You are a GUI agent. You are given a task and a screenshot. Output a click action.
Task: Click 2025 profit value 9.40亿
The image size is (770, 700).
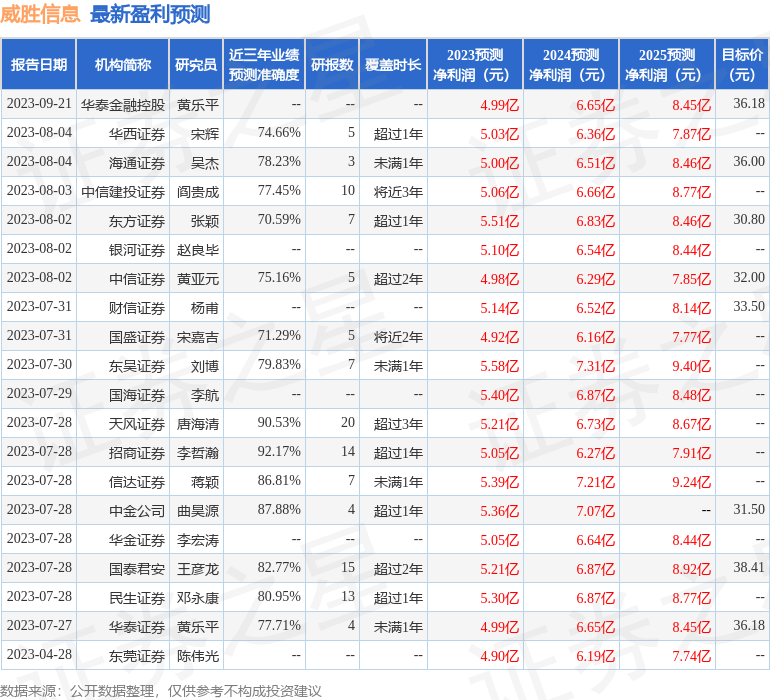pos(691,365)
